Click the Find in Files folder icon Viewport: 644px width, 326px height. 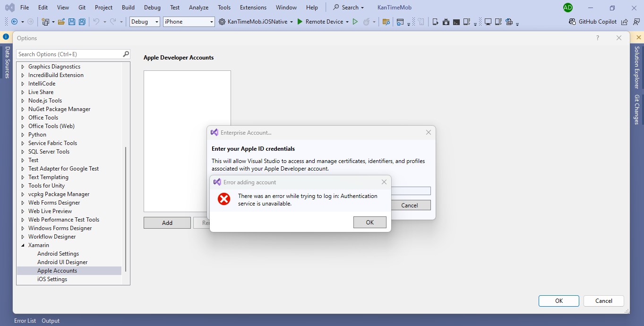[386, 22]
